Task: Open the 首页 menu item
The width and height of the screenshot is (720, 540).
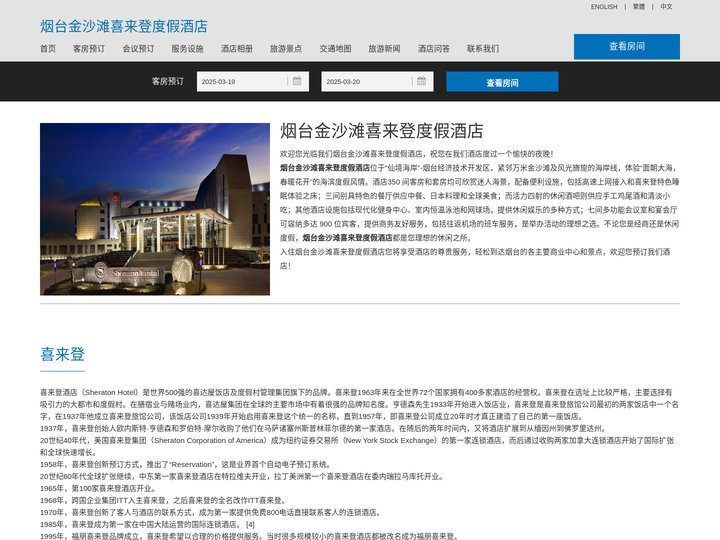Action: (x=48, y=49)
